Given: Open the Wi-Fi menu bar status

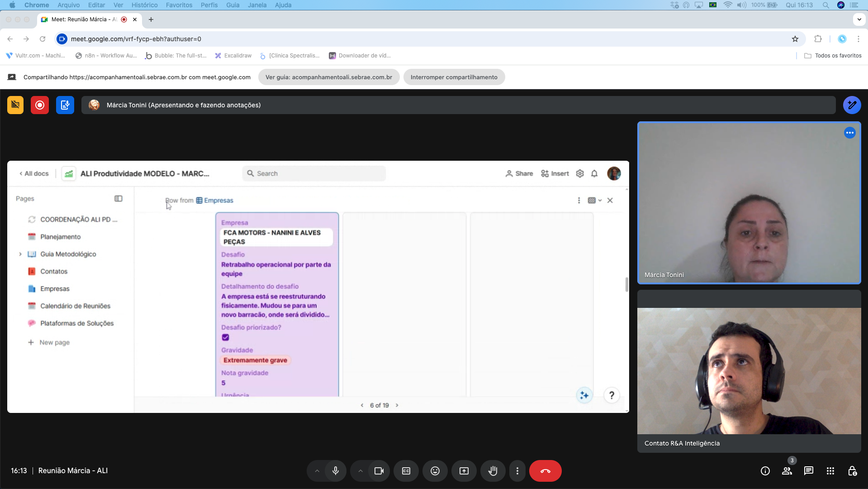Looking at the screenshot, I should pos(728,5).
